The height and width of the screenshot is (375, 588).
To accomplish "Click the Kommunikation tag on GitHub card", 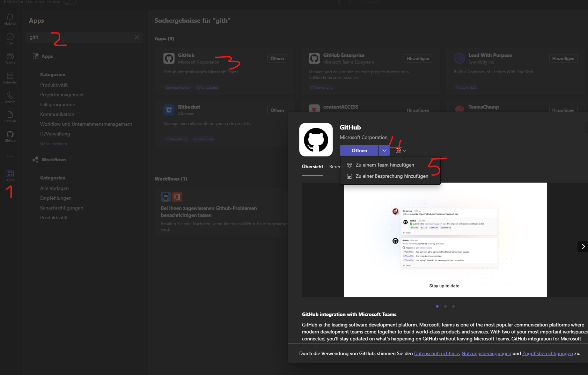I will click(178, 88).
